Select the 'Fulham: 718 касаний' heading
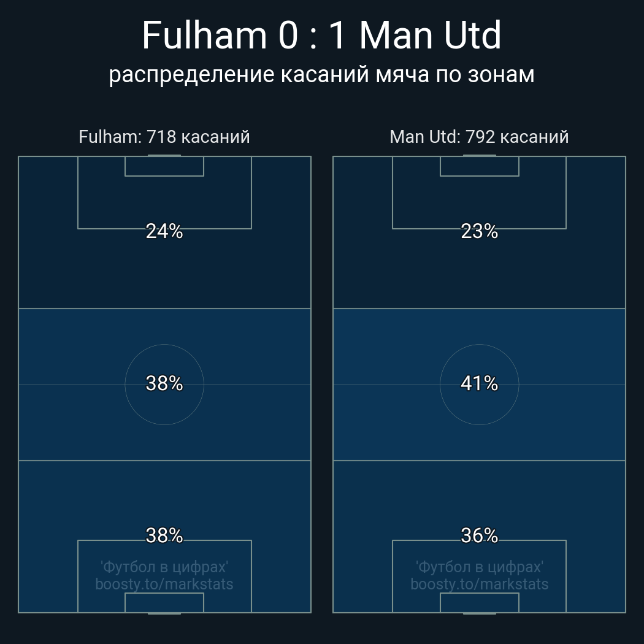 click(x=164, y=137)
